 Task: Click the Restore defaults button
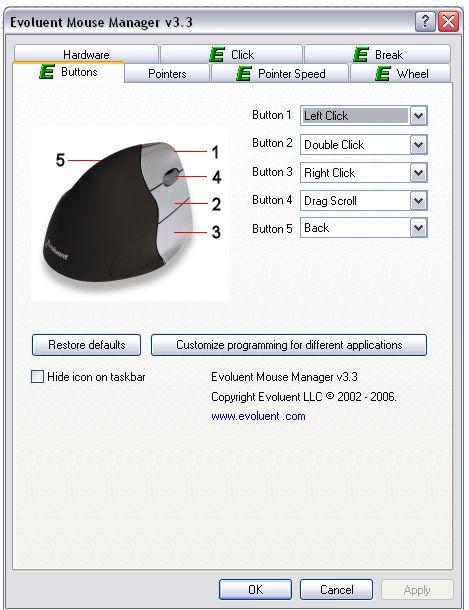pos(86,345)
